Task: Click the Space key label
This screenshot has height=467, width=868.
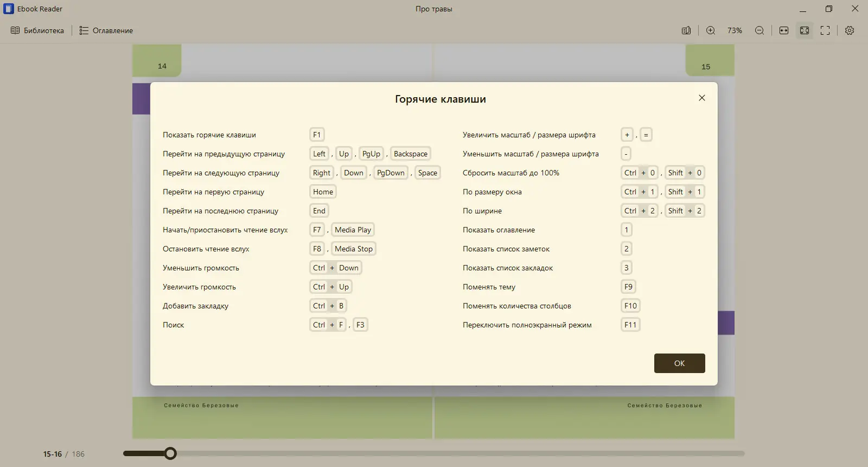Action: pyautogui.click(x=427, y=173)
